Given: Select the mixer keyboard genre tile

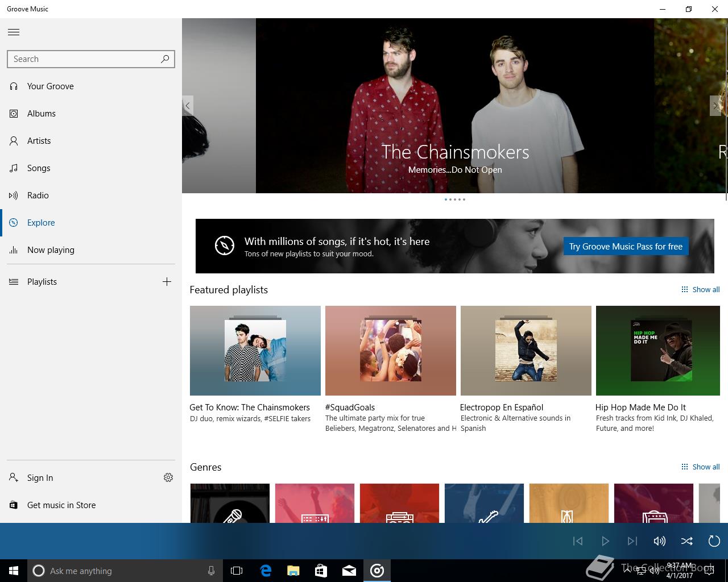Looking at the screenshot, I should point(315,503).
